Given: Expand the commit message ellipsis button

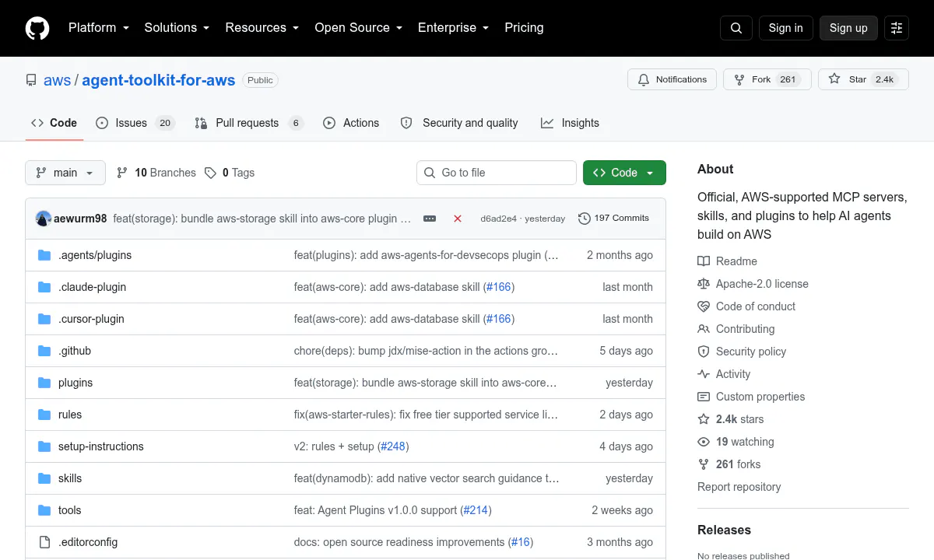Looking at the screenshot, I should (430, 219).
